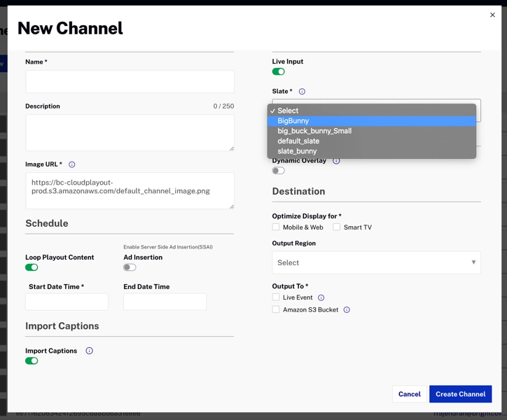The width and height of the screenshot is (507, 420).
Task: Select default_slate from the Slate list
Action: click(x=372, y=141)
